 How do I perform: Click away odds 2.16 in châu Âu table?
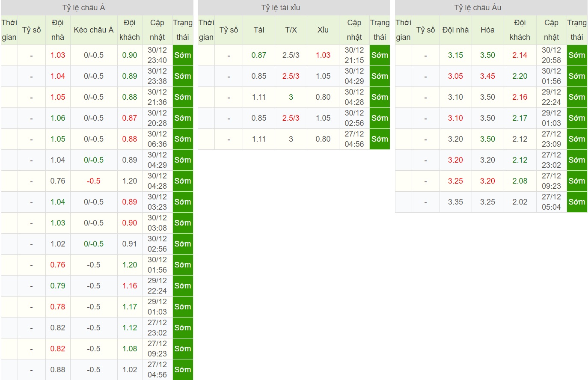pos(520,97)
